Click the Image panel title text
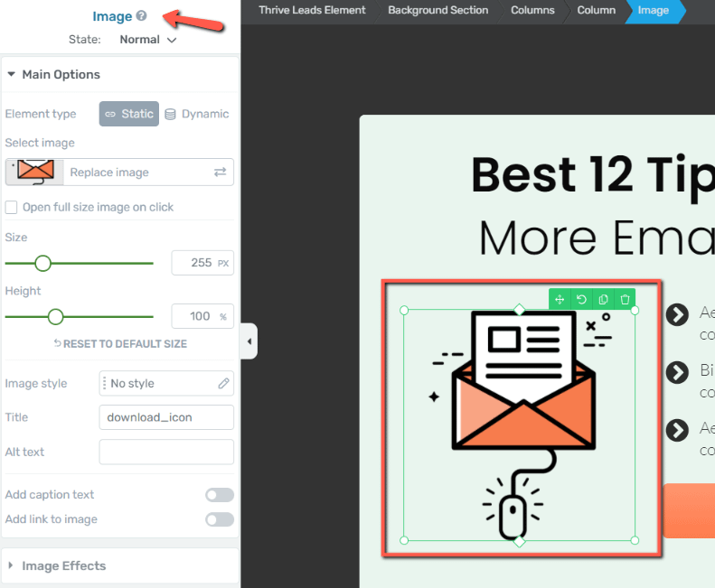715x588 pixels. click(112, 16)
